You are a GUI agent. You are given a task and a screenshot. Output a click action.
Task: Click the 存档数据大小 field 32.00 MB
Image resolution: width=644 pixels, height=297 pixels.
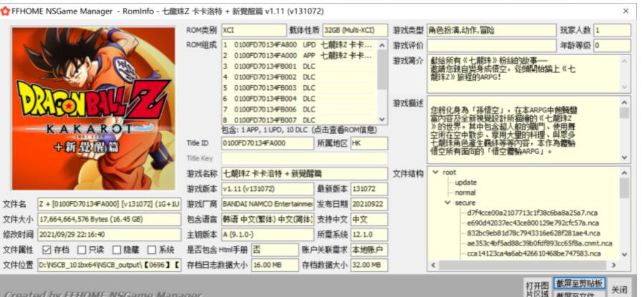(x=369, y=265)
